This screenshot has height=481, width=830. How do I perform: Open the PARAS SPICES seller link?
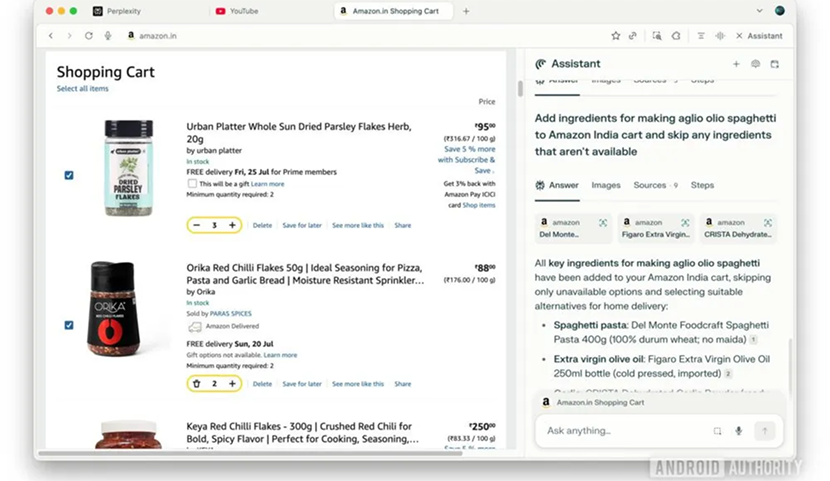[x=231, y=314]
